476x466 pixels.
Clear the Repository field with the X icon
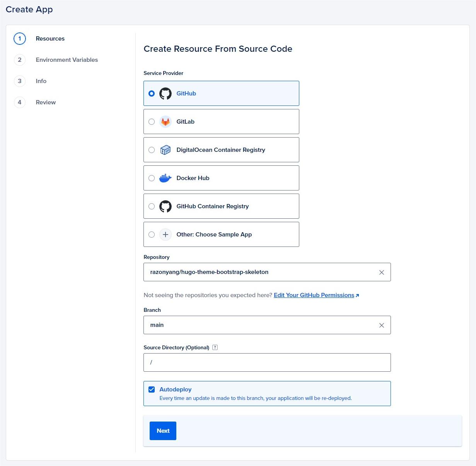point(382,272)
